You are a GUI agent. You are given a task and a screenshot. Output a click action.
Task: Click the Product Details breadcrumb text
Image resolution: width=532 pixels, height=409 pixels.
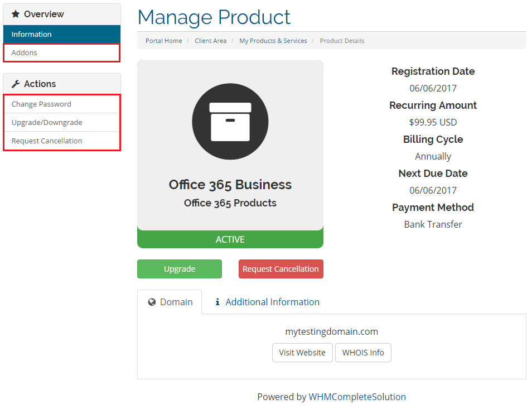pos(342,41)
